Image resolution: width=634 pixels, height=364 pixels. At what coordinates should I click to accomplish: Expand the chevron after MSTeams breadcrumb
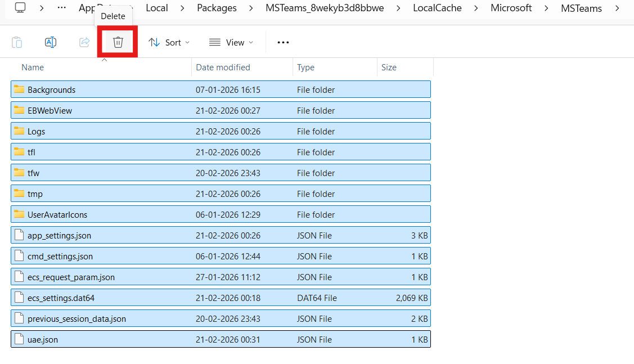click(x=618, y=8)
